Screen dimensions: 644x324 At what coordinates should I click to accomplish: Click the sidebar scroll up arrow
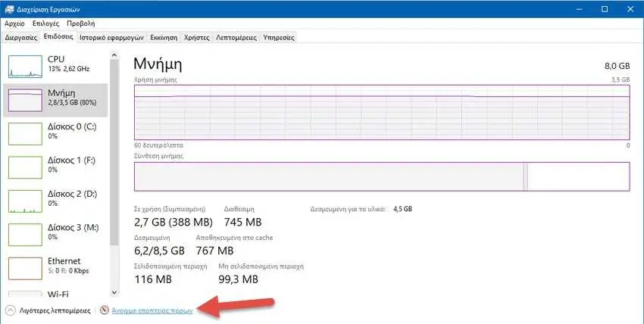114,55
